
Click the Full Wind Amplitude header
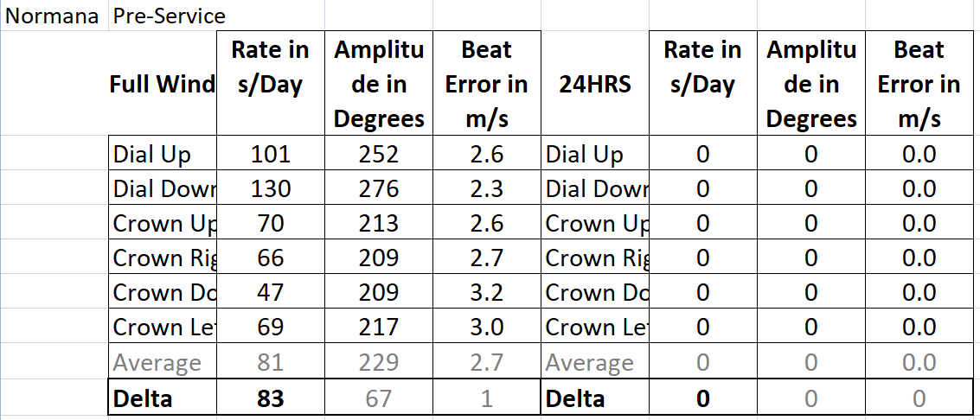tap(378, 85)
